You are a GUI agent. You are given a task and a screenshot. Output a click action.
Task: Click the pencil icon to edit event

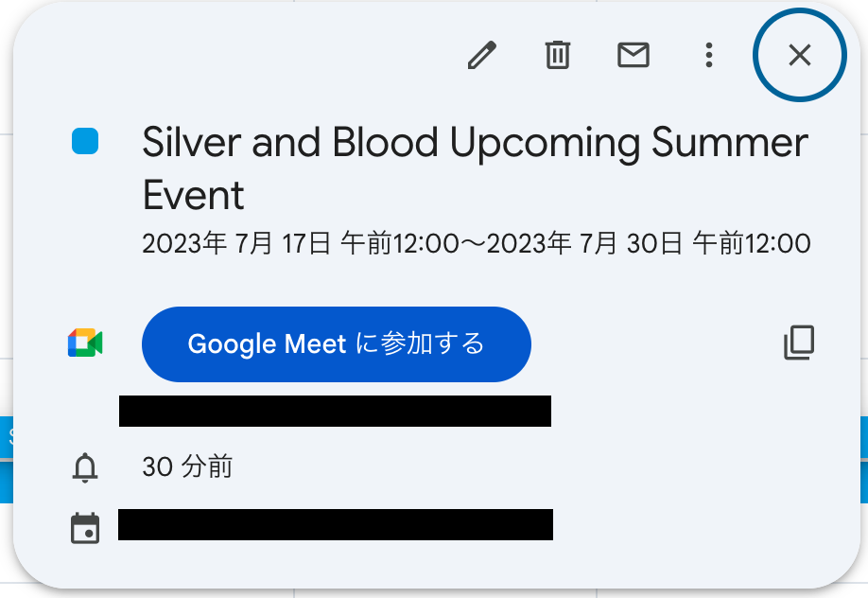click(x=482, y=56)
